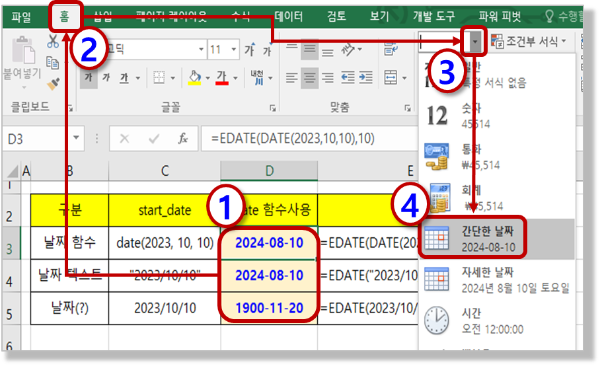Screen dimensions: 600x366
Task: Open the underline style dropdown arrow
Action: tap(138, 78)
